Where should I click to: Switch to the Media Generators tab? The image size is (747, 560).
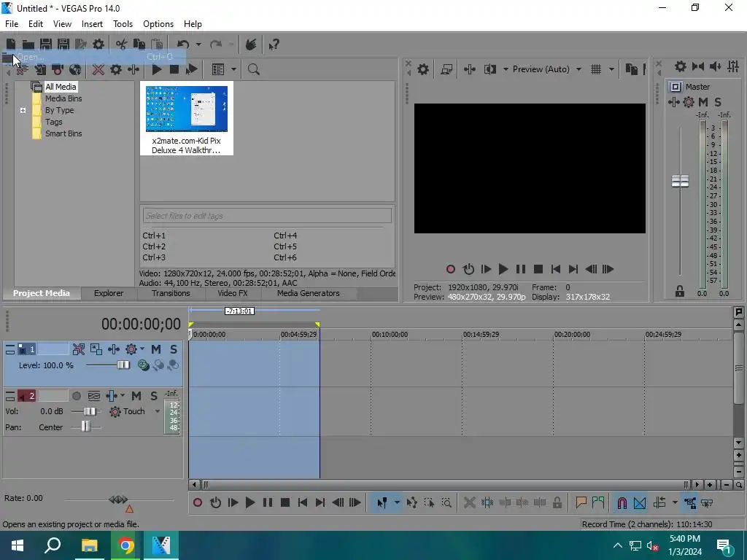(309, 293)
